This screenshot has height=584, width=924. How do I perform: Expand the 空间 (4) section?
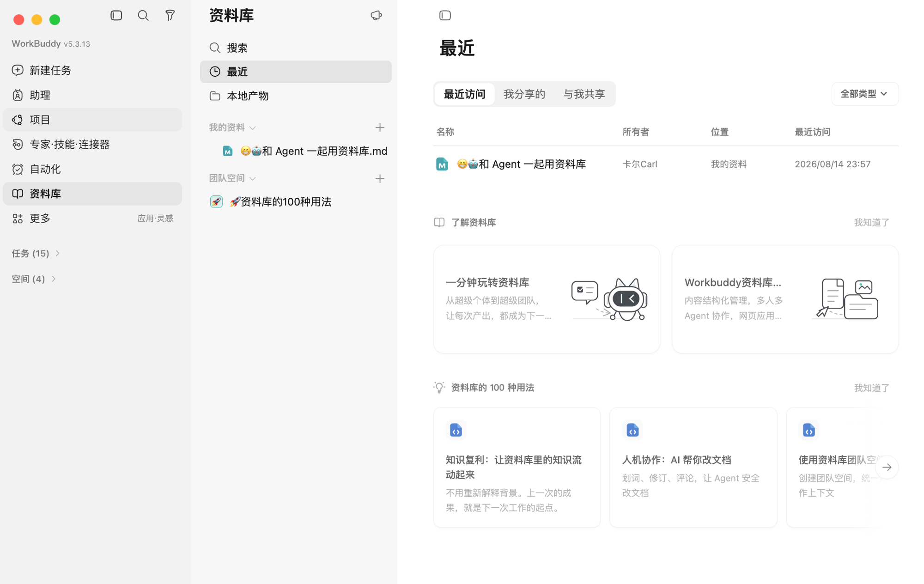[x=34, y=279]
